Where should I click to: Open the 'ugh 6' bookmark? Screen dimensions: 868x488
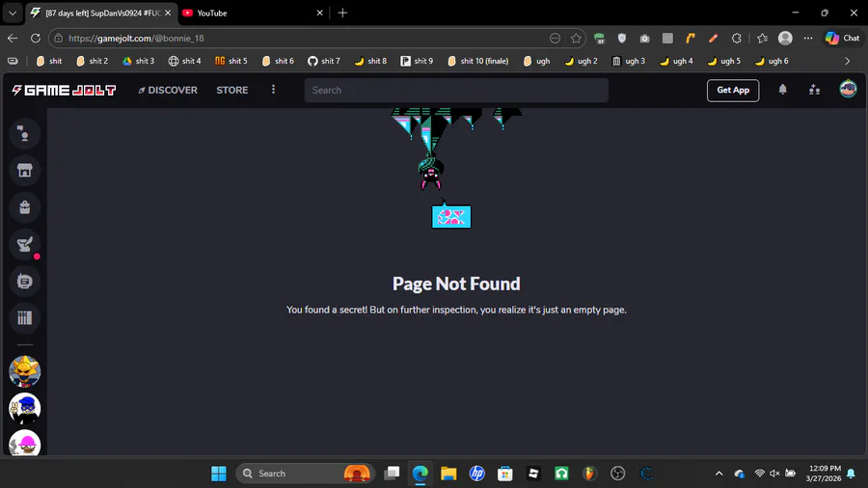pos(772,61)
